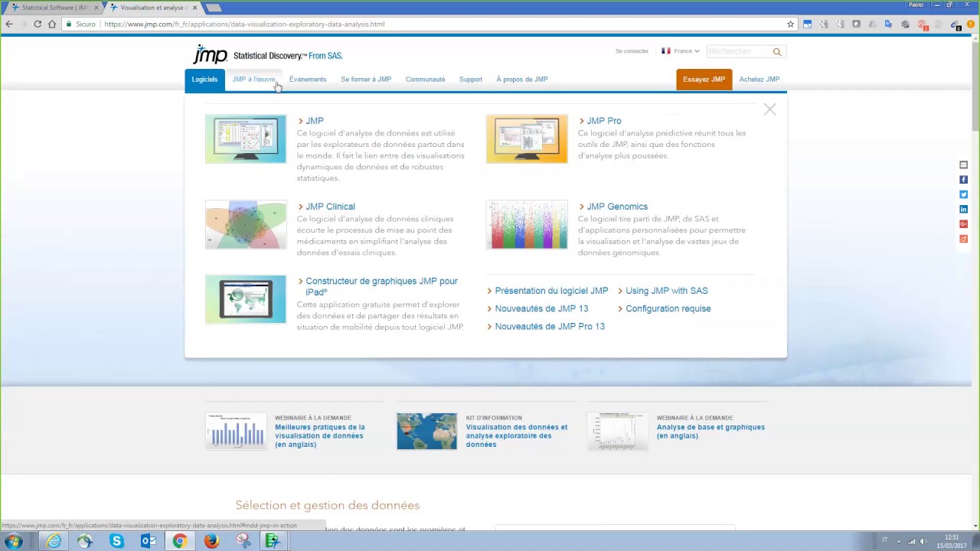980x551 pixels.
Task: Click the search magnifier icon
Action: click(777, 52)
